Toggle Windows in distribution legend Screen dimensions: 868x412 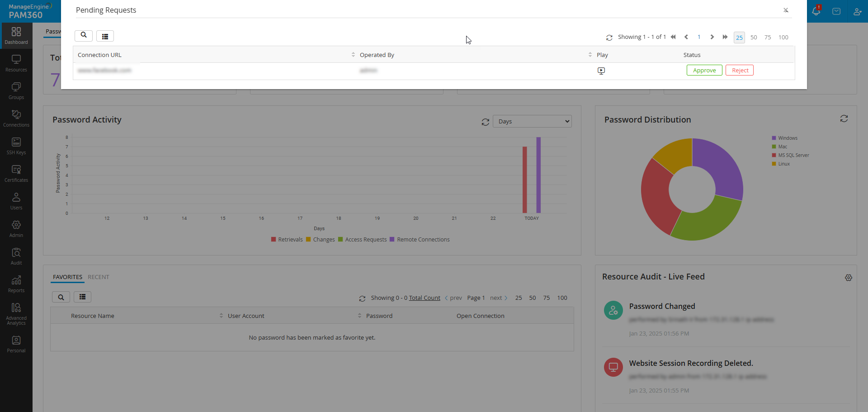[785, 138]
